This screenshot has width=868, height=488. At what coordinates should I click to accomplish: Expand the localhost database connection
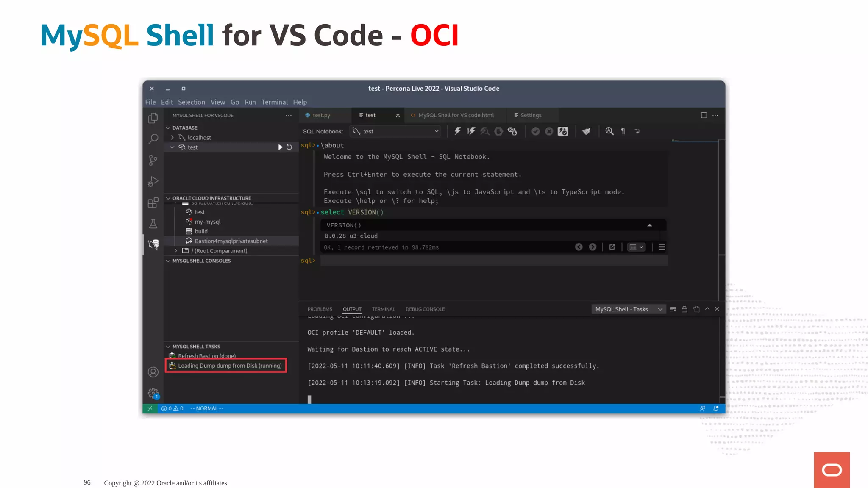click(172, 138)
